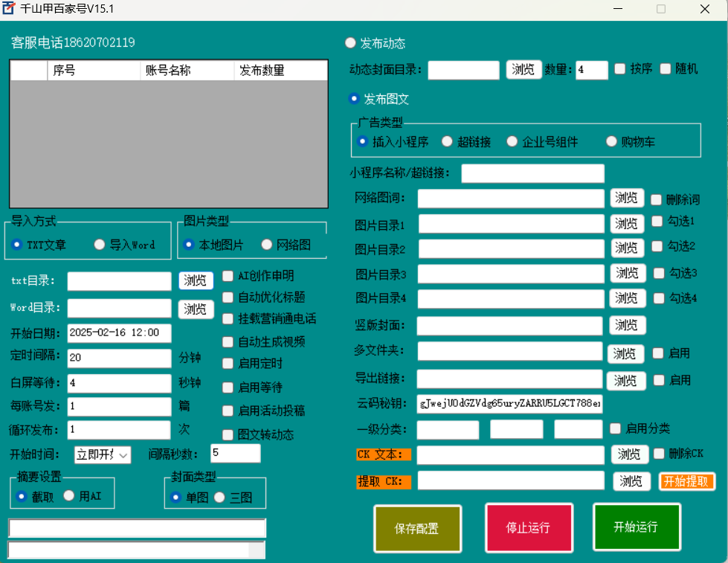Choose 超链接 as the ad type
Screen dimensions: 728x563
(x=447, y=141)
